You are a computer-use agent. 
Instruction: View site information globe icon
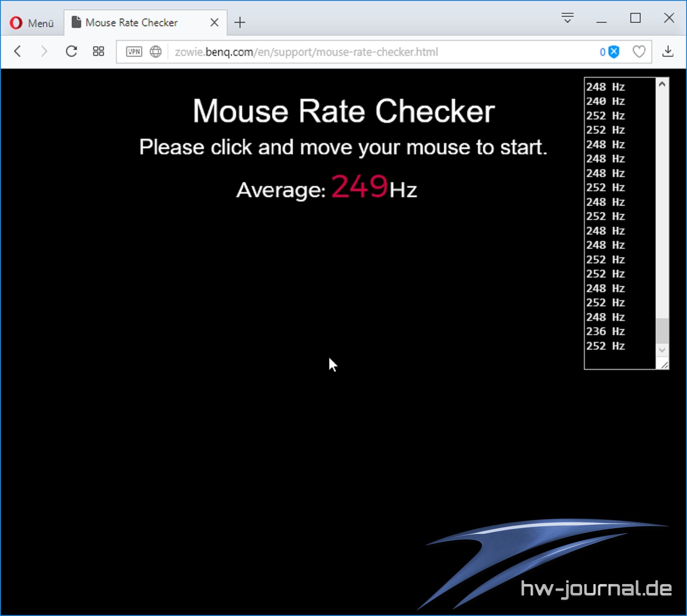[x=156, y=52]
